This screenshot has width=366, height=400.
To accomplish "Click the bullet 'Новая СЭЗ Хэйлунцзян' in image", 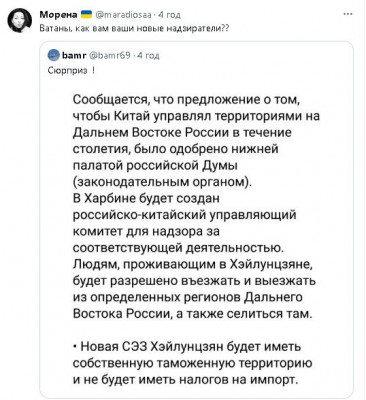I will [x=187, y=347].
